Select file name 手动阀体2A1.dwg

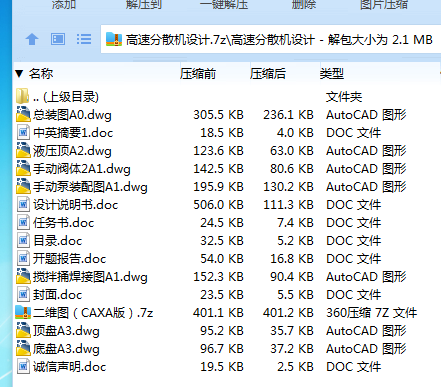click(82, 169)
